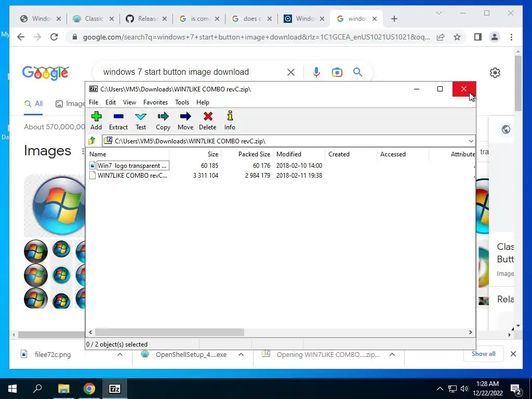Screen dimensions: 532x399
Task: Sort by the Packed Size column header
Action: click(x=247, y=154)
